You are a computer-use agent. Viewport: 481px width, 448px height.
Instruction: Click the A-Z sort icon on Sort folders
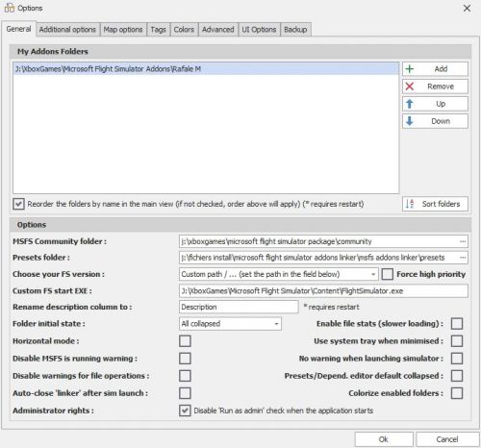410,204
